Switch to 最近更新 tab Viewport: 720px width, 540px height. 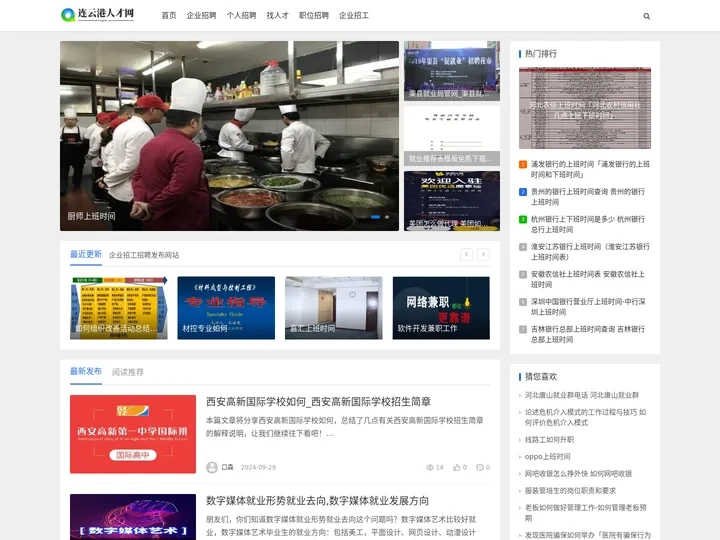(x=86, y=254)
